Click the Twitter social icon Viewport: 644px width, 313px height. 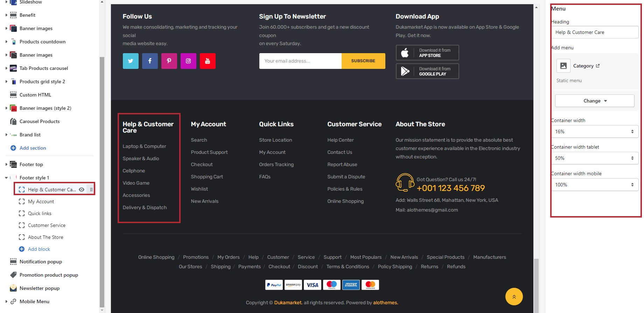(131, 61)
